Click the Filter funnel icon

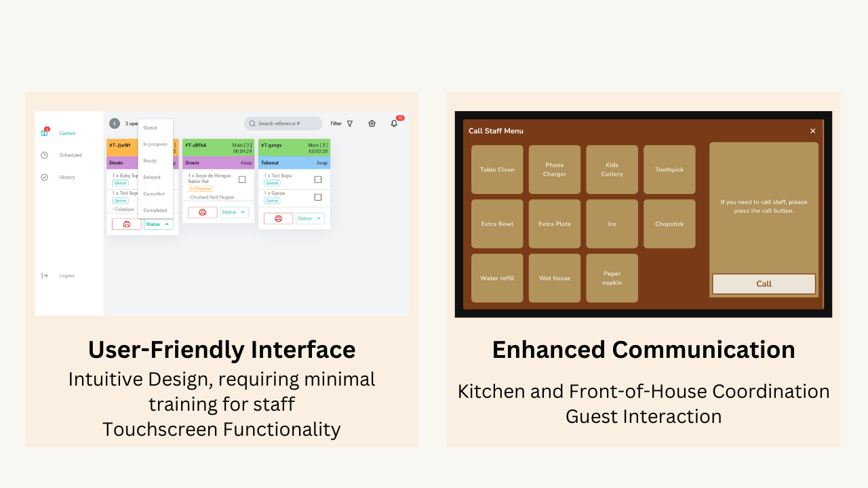[350, 124]
